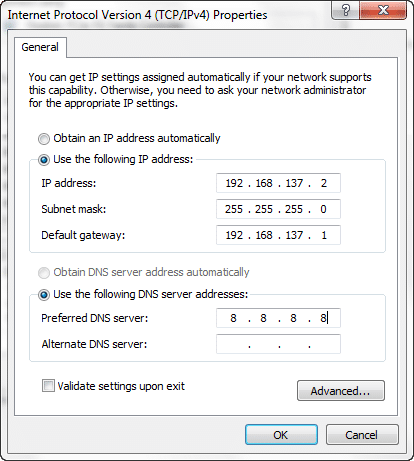Click the Alternate DNS server field

point(278,344)
